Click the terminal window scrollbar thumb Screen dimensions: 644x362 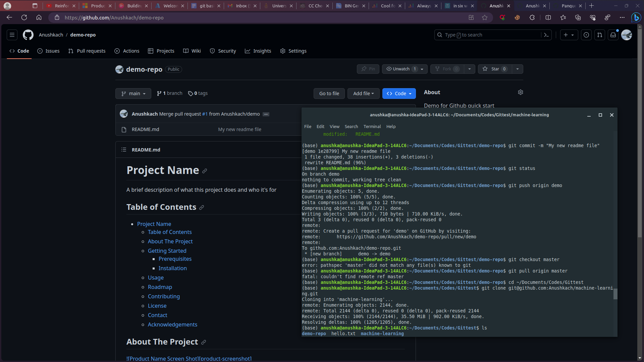[615, 294]
